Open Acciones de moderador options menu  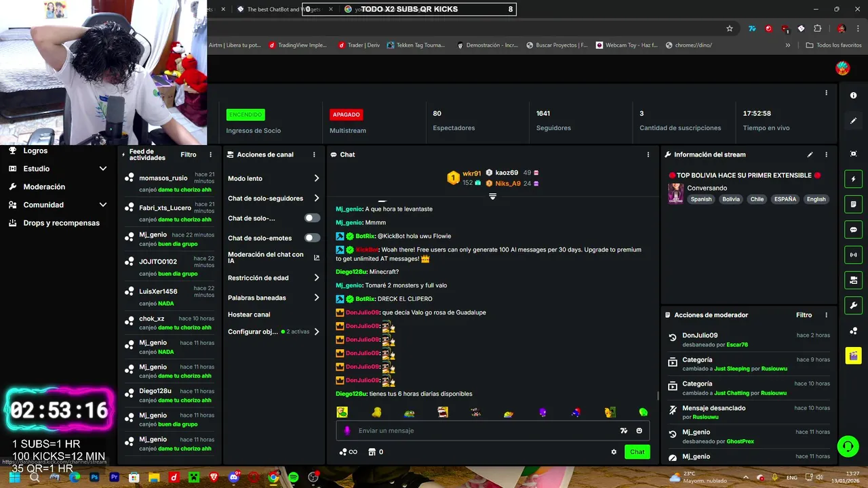[x=826, y=315]
